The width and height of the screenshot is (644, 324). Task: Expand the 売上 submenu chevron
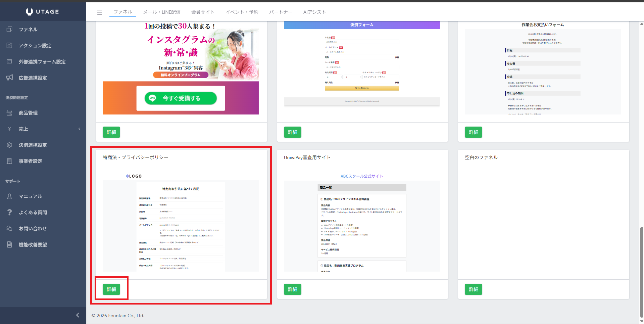[79, 129]
